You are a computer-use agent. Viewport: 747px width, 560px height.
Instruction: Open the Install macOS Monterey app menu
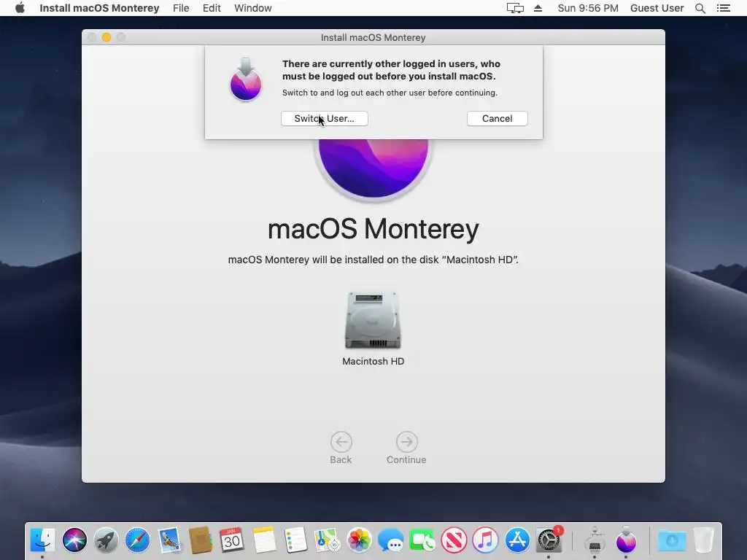(99, 8)
